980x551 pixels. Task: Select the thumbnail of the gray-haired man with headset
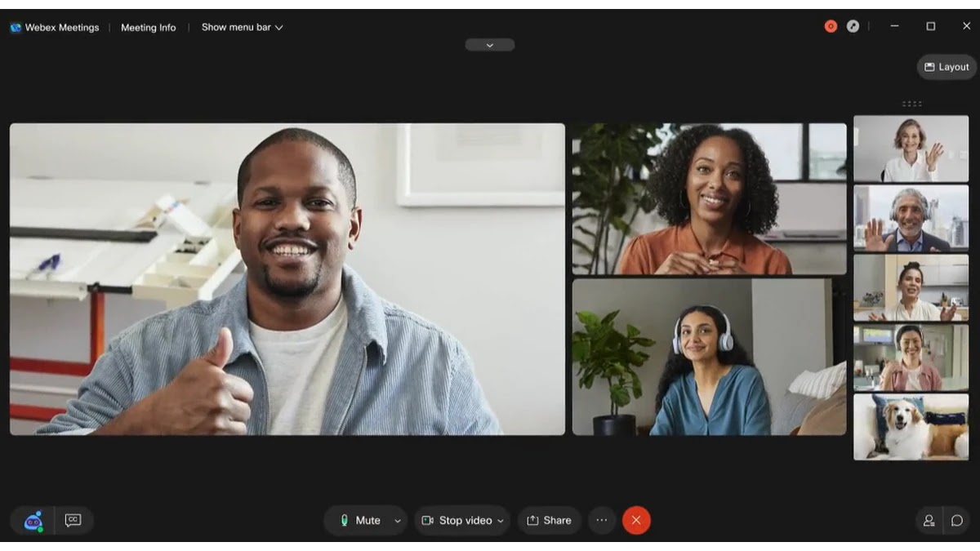pyautogui.click(x=911, y=218)
